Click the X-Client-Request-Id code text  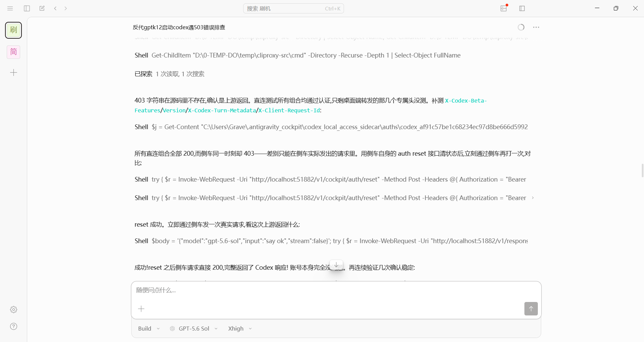pos(289,110)
